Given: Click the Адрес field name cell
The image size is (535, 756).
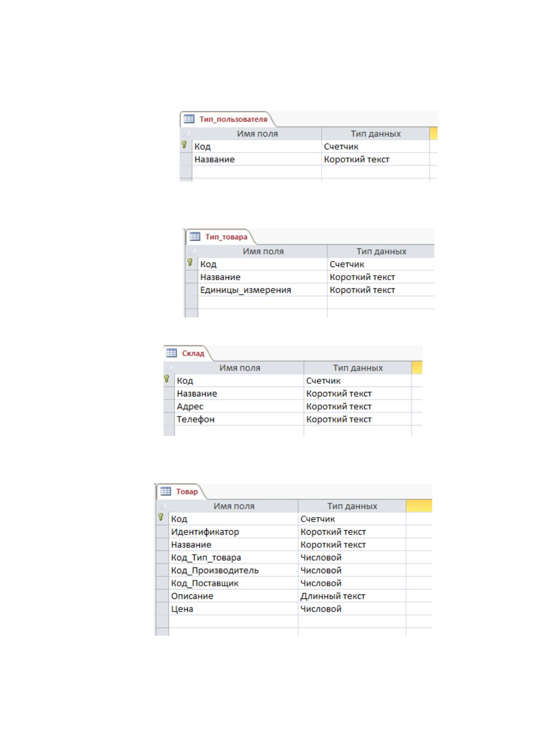Looking at the screenshot, I should (x=239, y=407).
